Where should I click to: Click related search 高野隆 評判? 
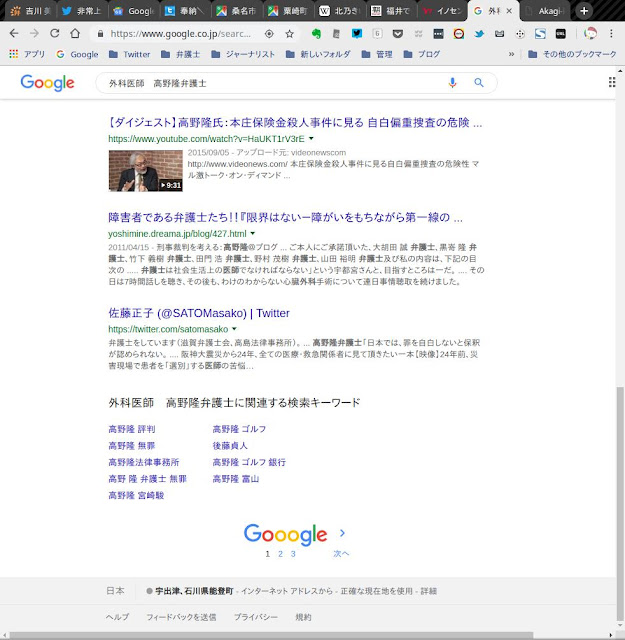[132, 429]
